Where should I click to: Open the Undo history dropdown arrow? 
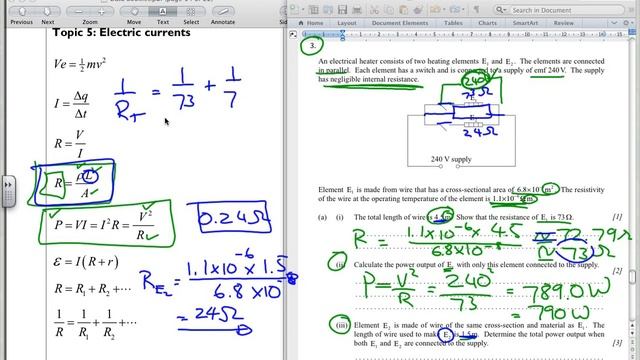pyautogui.click(x=444, y=10)
